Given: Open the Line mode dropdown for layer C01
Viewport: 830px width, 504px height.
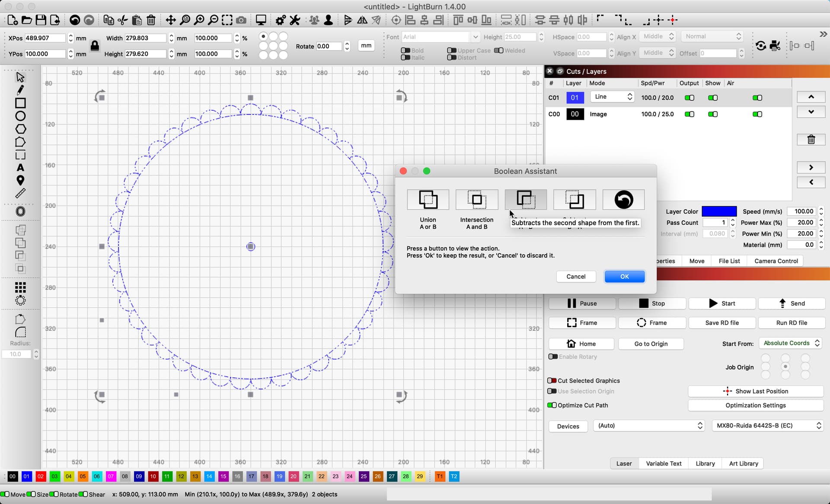Looking at the screenshot, I should pyautogui.click(x=611, y=96).
